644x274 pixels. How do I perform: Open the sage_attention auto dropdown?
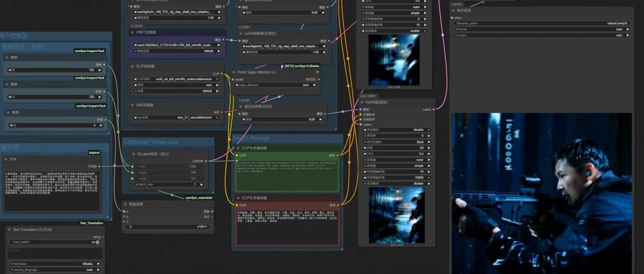coord(277,85)
